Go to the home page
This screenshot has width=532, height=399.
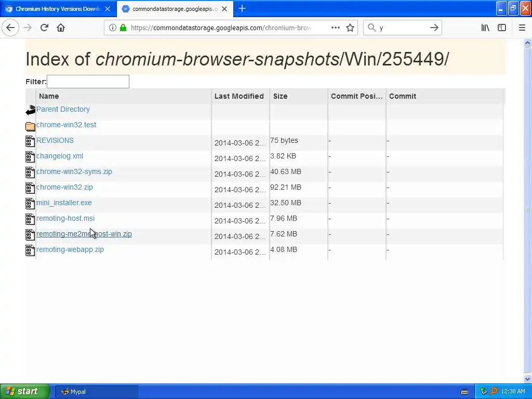point(61,28)
